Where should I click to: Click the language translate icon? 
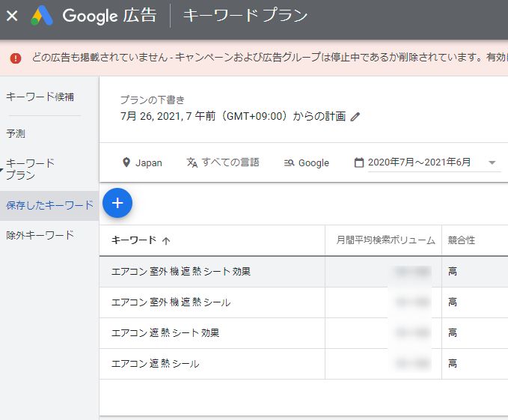[x=192, y=162]
